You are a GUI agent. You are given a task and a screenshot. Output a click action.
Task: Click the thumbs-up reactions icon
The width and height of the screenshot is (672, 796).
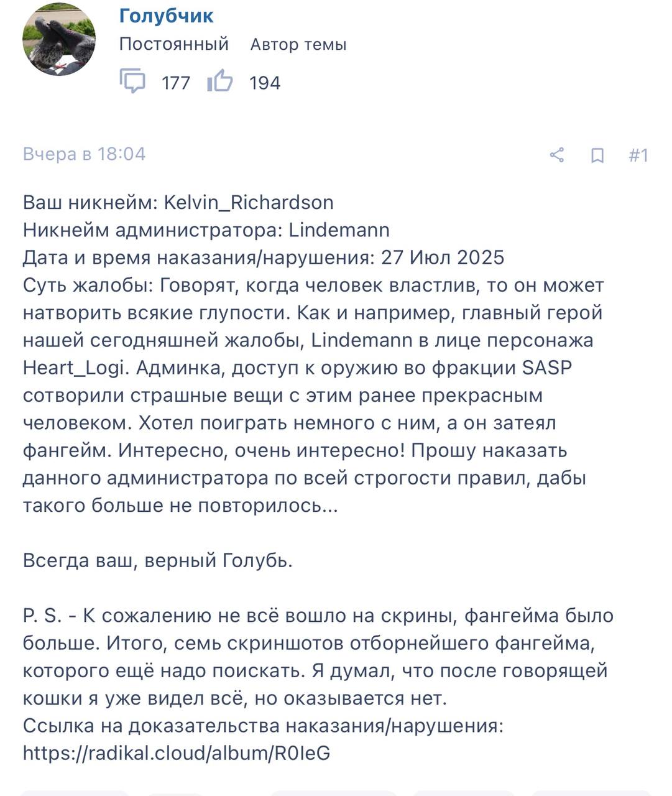(219, 81)
